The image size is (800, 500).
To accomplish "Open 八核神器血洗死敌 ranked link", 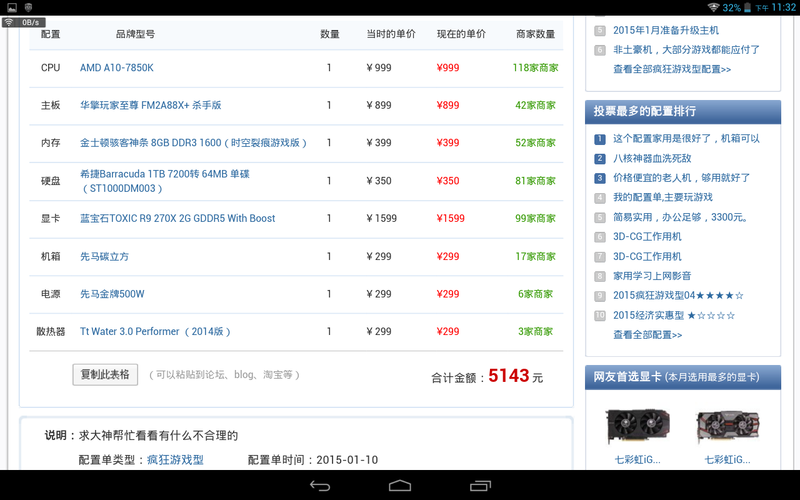I will coord(652,159).
